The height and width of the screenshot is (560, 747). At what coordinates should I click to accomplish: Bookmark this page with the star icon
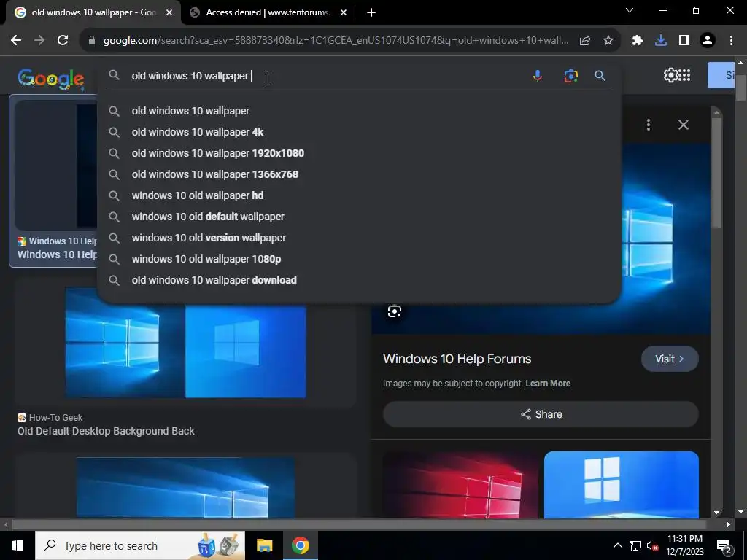pos(608,41)
